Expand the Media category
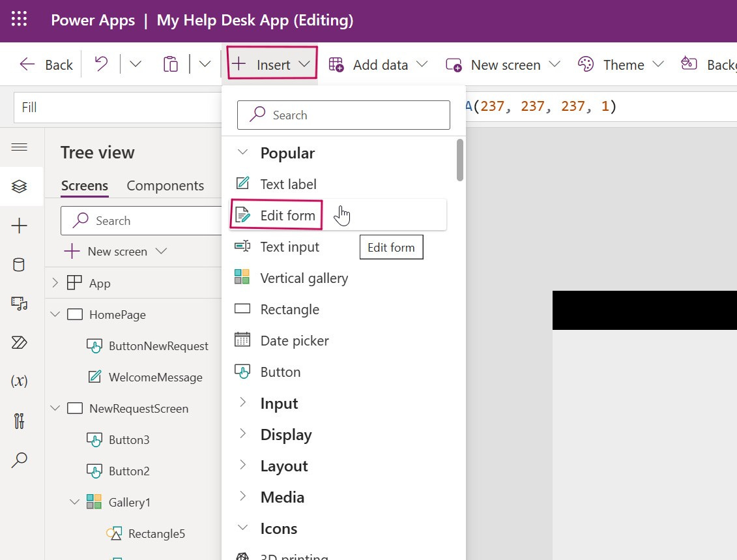This screenshot has height=560, width=737. (242, 497)
